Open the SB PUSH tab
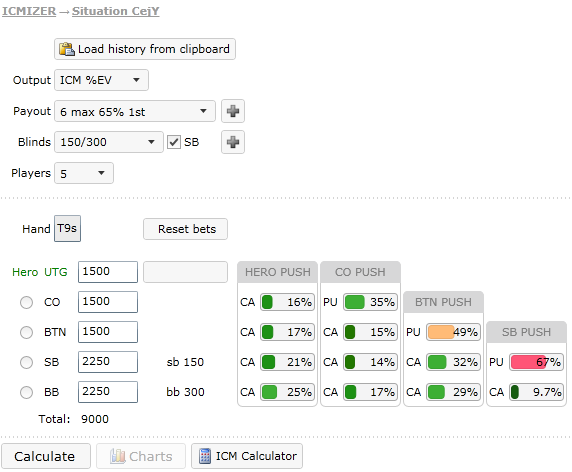 click(x=526, y=332)
